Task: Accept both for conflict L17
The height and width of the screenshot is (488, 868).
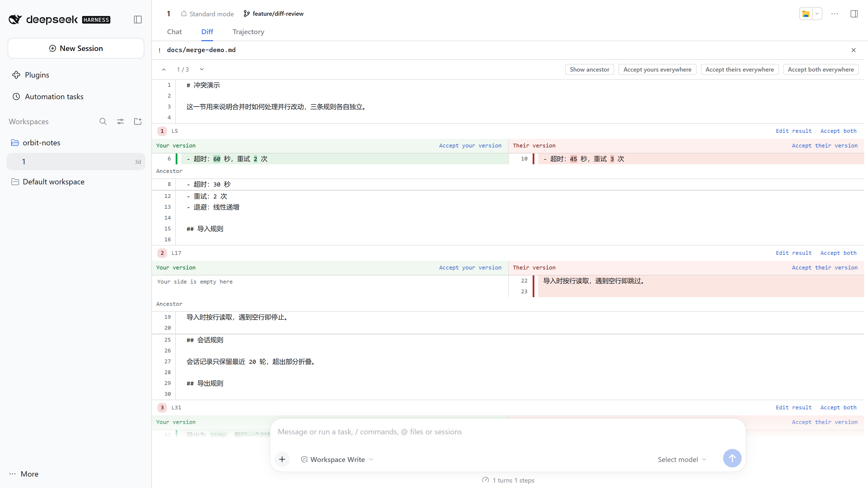Action: coord(838,253)
